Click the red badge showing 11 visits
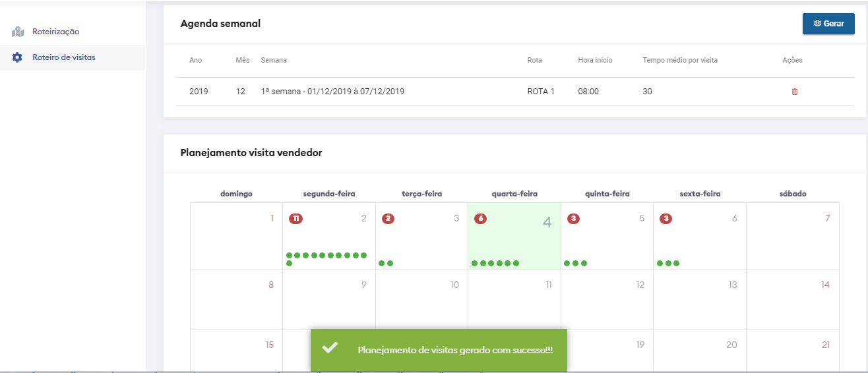This screenshot has width=868, height=373. point(295,218)
